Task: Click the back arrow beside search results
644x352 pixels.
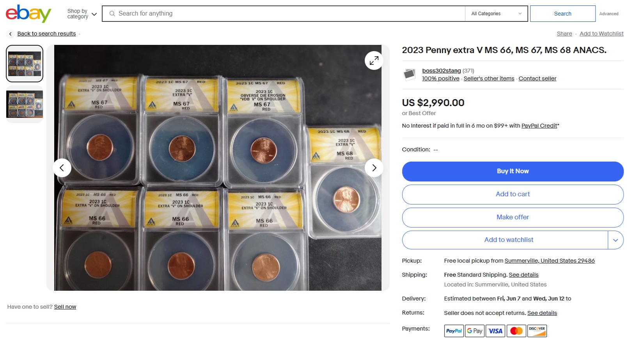Action: coord(11,34)
